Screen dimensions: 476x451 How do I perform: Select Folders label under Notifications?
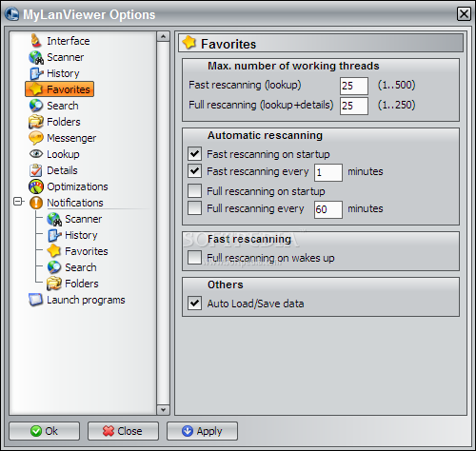coord(82,284)
